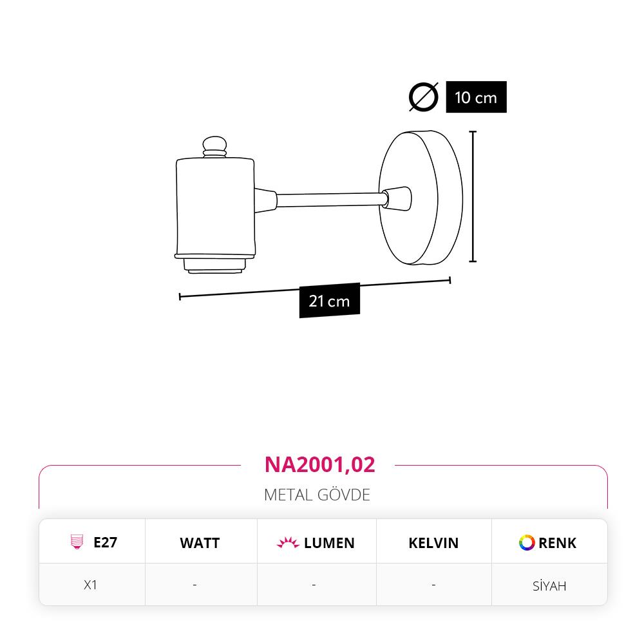Screen dimensions: 644x644
Task: Click the WATT column header
Action: 200,543
